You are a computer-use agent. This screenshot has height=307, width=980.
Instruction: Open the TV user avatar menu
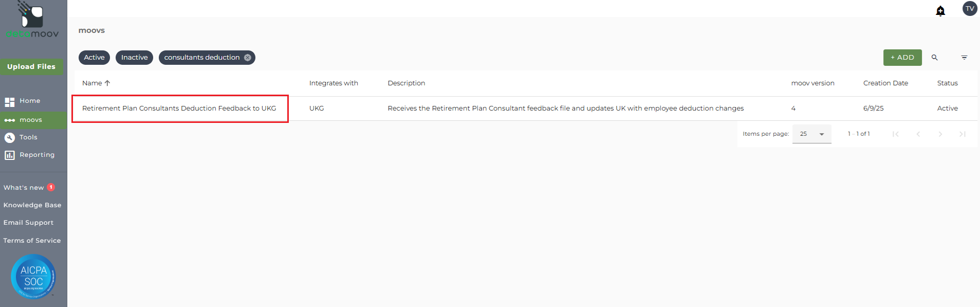click(970, 9)
